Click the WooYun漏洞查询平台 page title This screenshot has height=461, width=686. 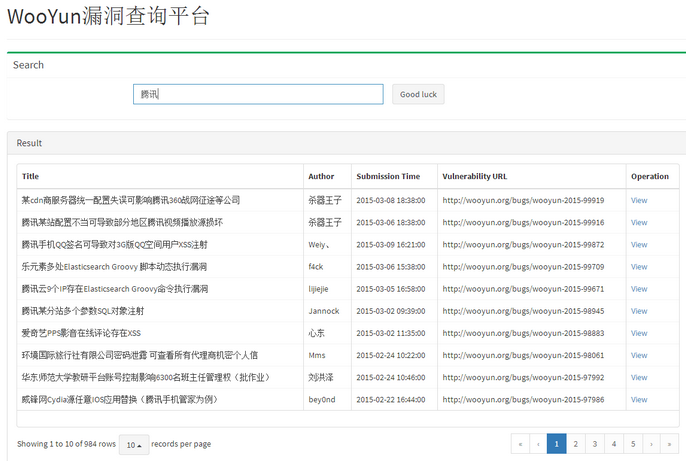click(x=108, y=16)
